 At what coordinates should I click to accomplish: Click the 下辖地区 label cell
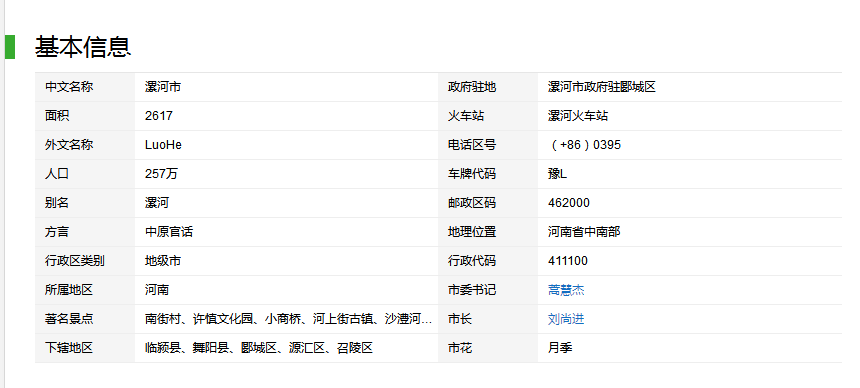[x=85, y=348]
